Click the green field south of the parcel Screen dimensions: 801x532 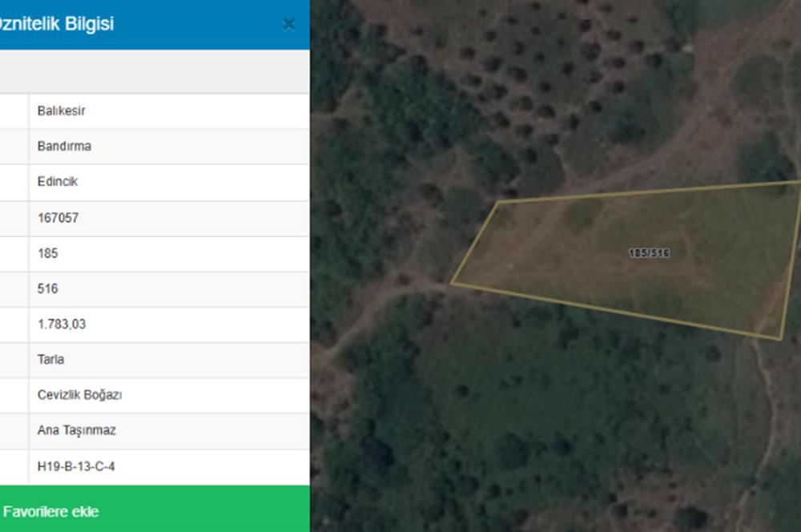pos(562,409)
